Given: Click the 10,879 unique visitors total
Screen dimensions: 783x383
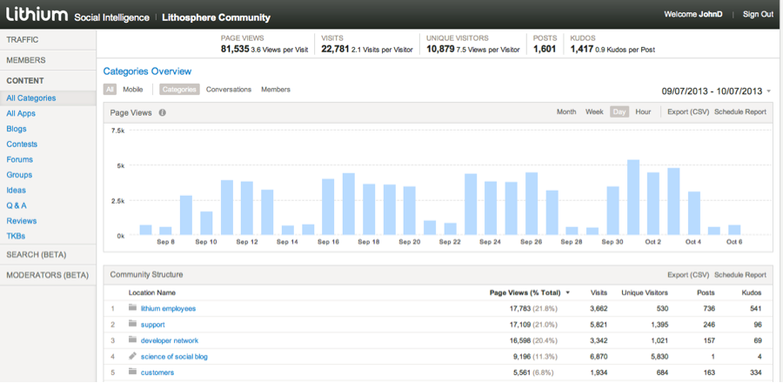Looking at the screenshot, I should point(440,49).
